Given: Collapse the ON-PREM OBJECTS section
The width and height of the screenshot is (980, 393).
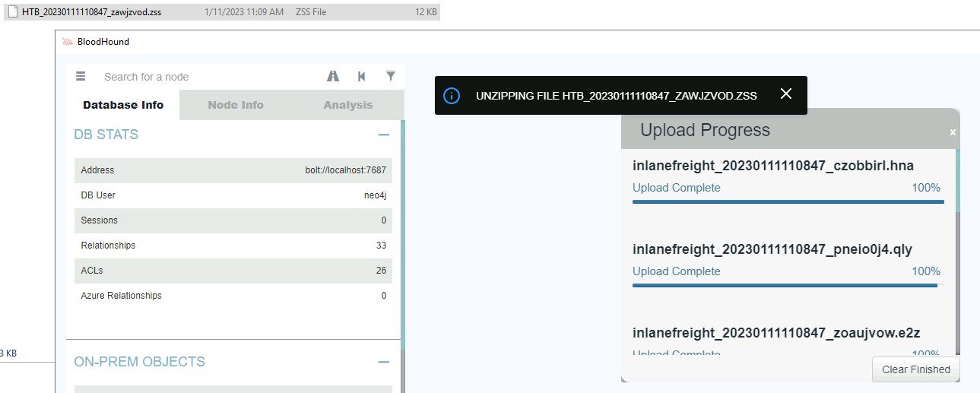Looking at the screenshot, I should tap(384, 362).
